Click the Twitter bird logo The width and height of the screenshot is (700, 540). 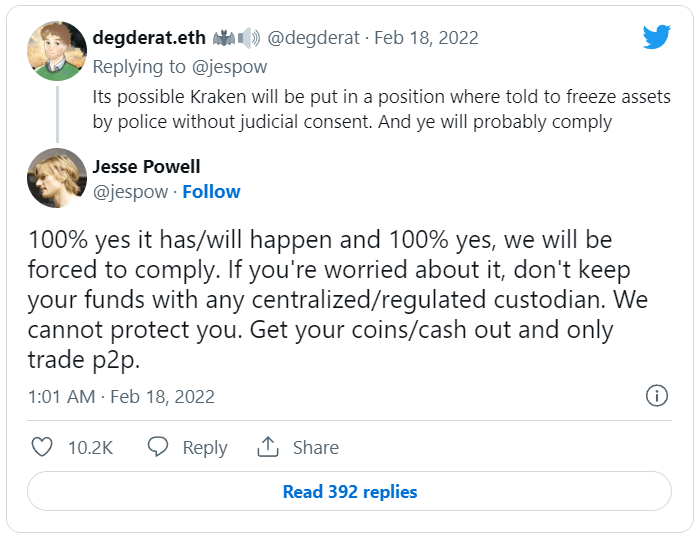click(x=656, y=38)
